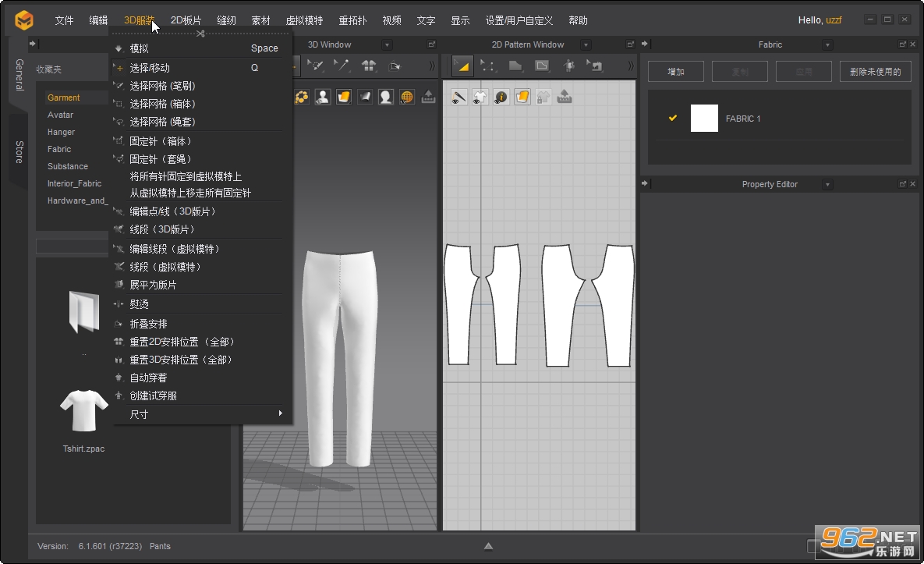Toggle pattern info visibility in 2D view
Image resolution: width=924 pixels, height=564 pixels.
[501, 97]
